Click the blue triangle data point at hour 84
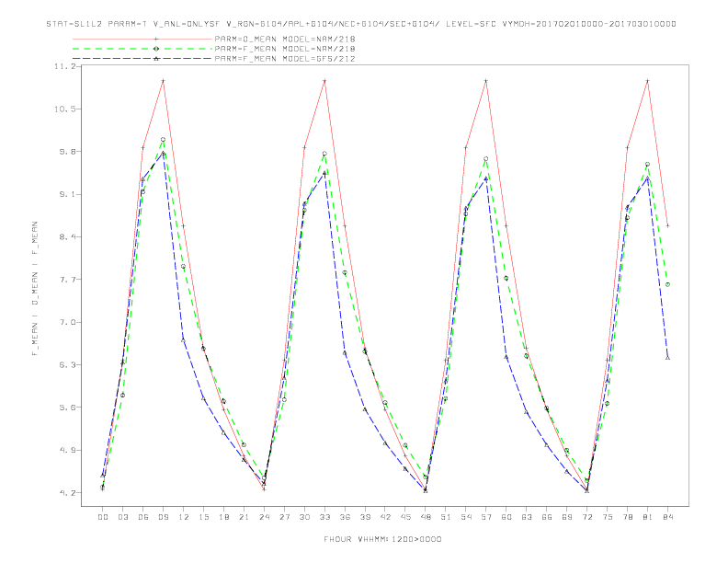This screenshot has width=728, height=563. click(667, 358)
